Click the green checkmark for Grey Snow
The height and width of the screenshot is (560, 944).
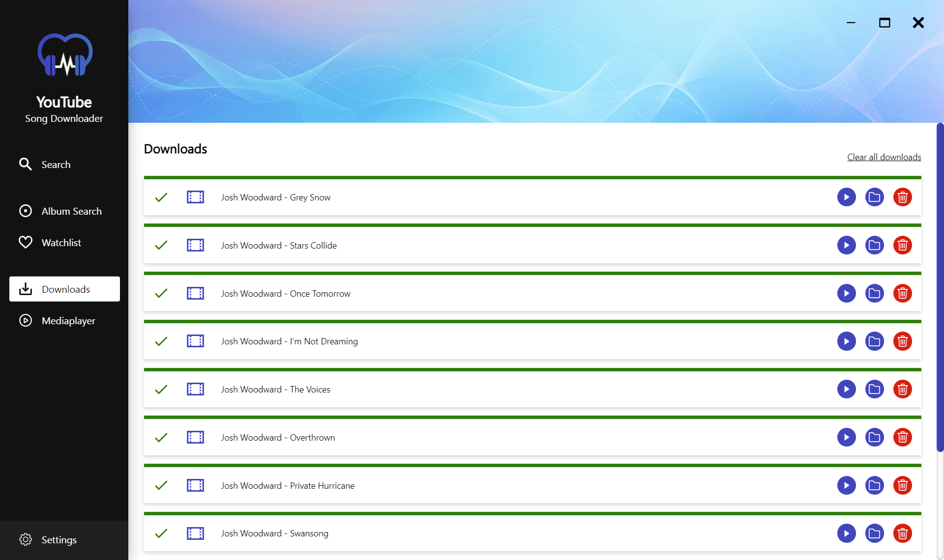pyautogui.click(x=161, y=197)
